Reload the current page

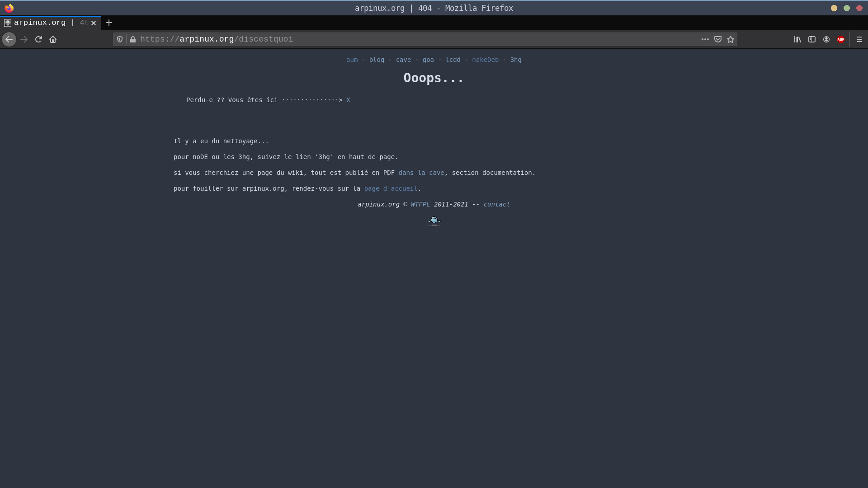click(x=38, y=39)
